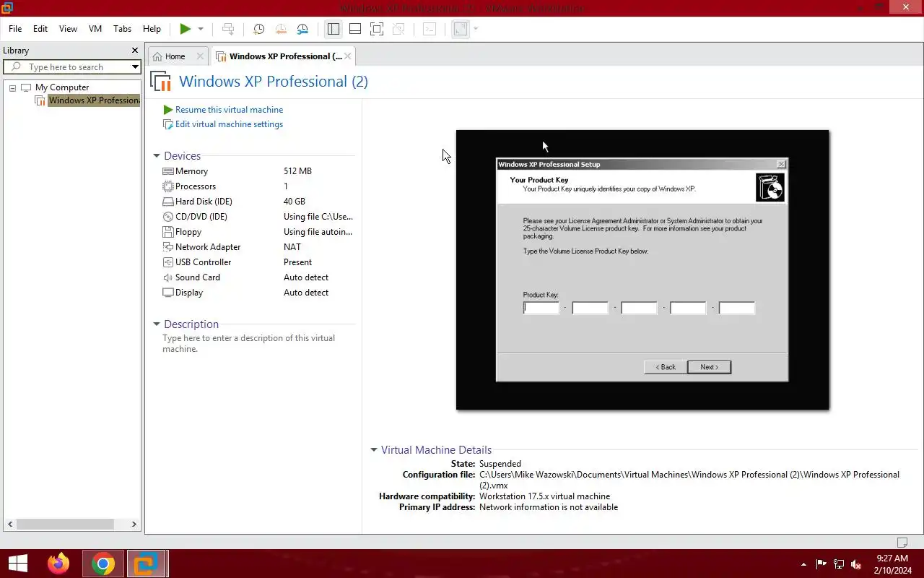Image resolution: width=924 pixels, height=578 pixels.
Task: Click the USB Controller device icon
Action: 168,262
